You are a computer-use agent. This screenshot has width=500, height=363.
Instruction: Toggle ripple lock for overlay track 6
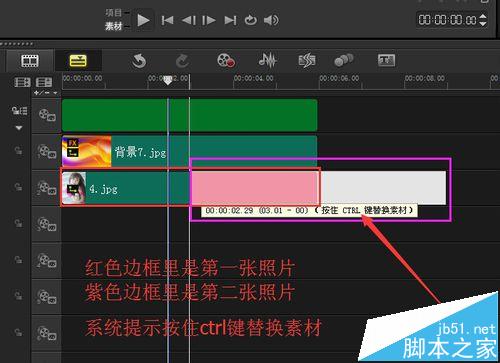click(x=18, y=332)
